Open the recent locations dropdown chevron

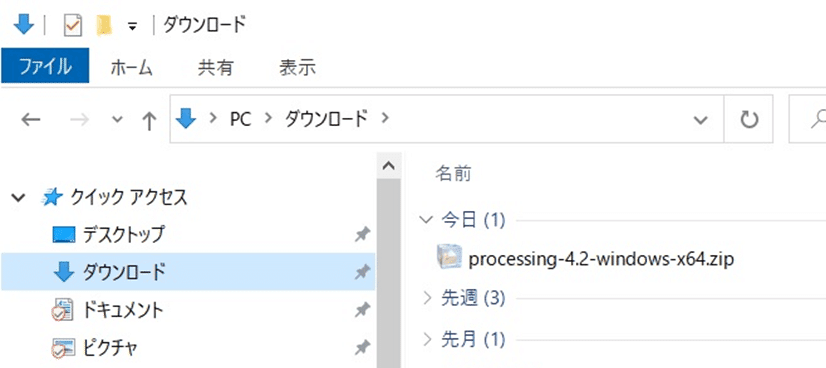click(117, 120)
